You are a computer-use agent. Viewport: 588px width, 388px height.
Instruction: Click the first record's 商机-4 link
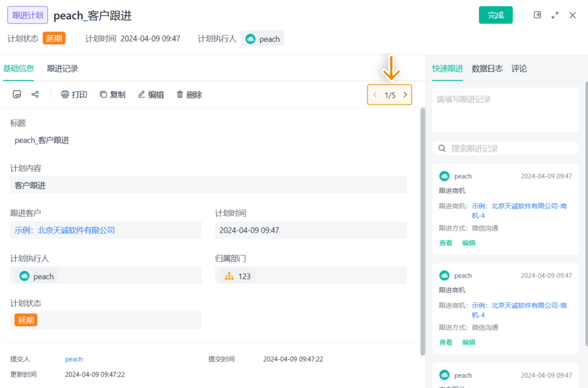519,211
